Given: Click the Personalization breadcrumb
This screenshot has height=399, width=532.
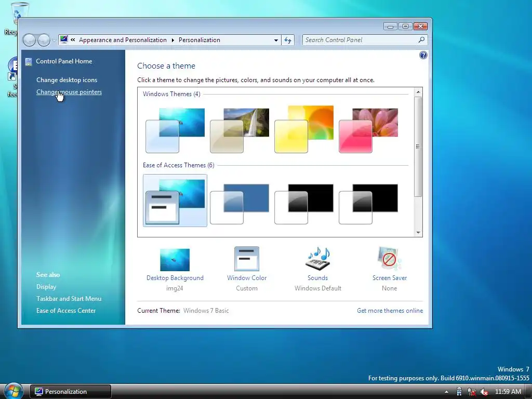Looking at the screenshot, I should [199, 40].
